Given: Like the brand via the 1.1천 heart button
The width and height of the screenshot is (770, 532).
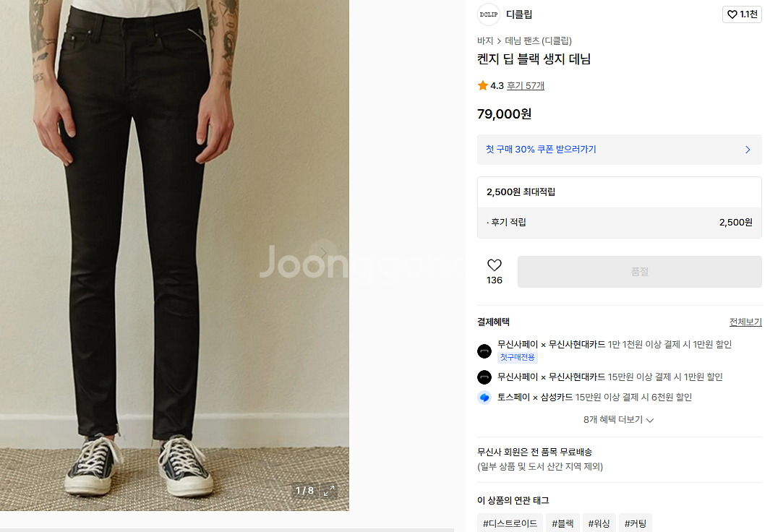Looking at the screenshot, I should 742,14.
